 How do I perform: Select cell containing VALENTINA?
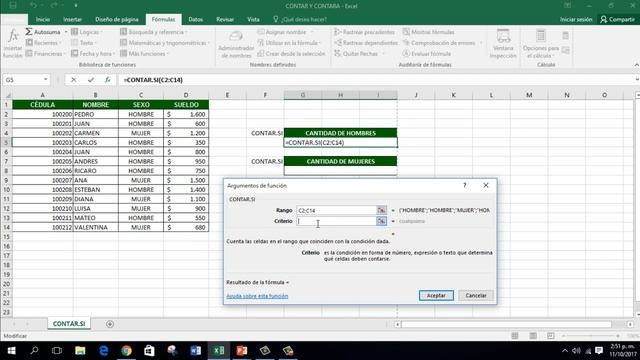point(96,227)
